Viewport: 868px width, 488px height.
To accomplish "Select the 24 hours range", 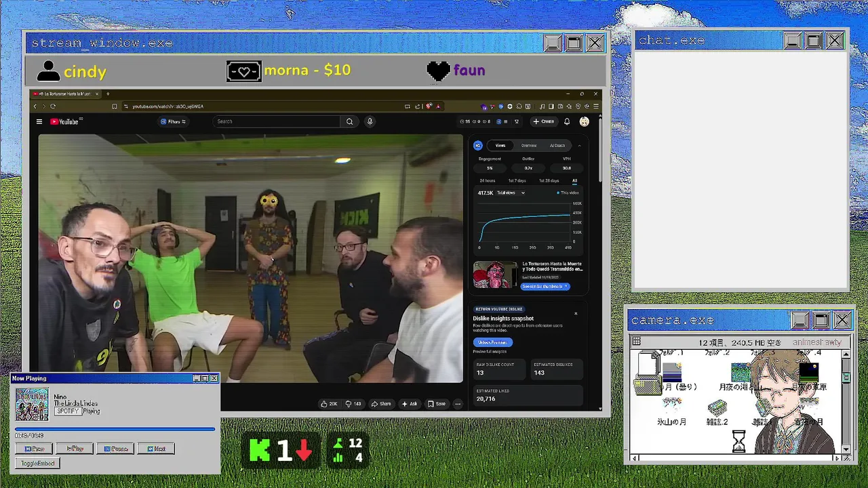I will tap(488, 181).
